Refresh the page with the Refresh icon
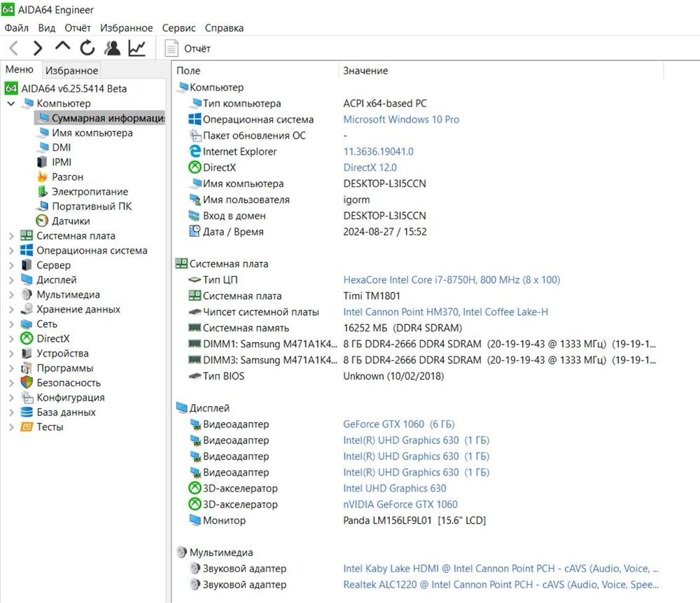Image resolution: width=700 pixels, height=603 pixels. point(87,48)
